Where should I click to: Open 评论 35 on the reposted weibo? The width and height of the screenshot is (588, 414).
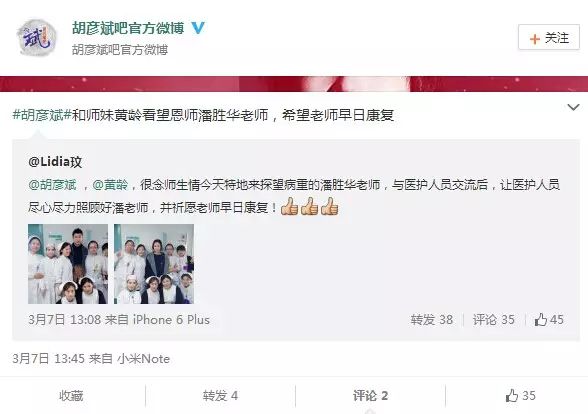coord(494,320)
